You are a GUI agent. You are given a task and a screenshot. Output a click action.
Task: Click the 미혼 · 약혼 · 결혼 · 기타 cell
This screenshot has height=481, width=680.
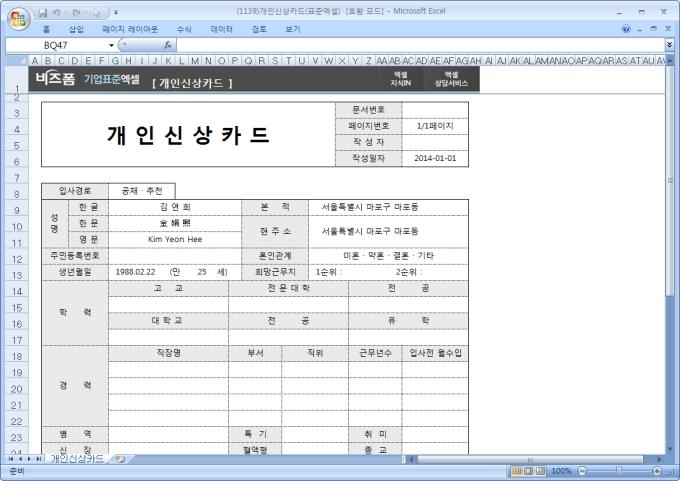(388, 256)
